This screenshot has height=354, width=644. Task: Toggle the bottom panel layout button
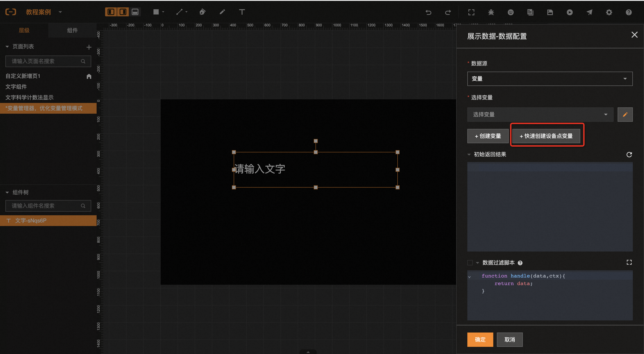point(135,12)
